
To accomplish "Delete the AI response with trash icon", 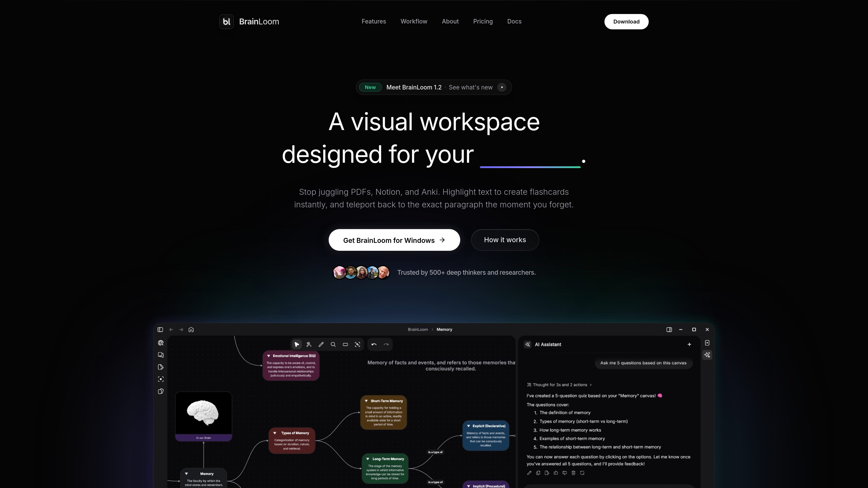I will click(573, 473).
